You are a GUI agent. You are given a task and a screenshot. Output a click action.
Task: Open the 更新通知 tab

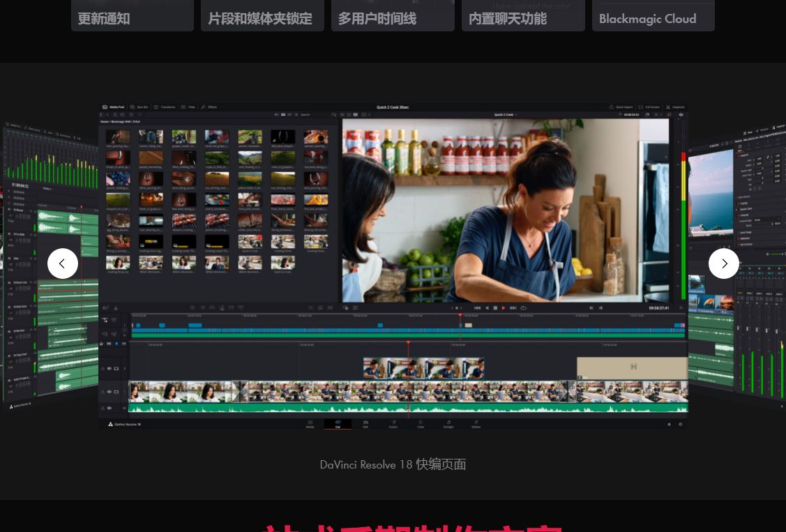(133, 15)
